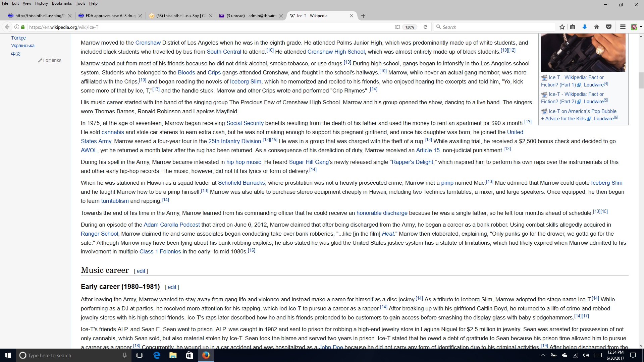This screenshot has width=644, height=362.
Task: Expand McAfee toolbar dropdown arrow
Action: [x=641, y=27]
